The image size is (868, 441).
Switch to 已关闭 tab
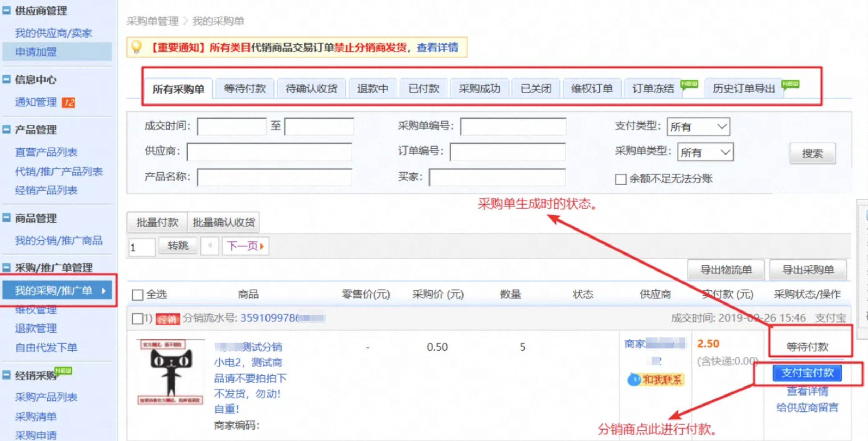pos(536,89)
